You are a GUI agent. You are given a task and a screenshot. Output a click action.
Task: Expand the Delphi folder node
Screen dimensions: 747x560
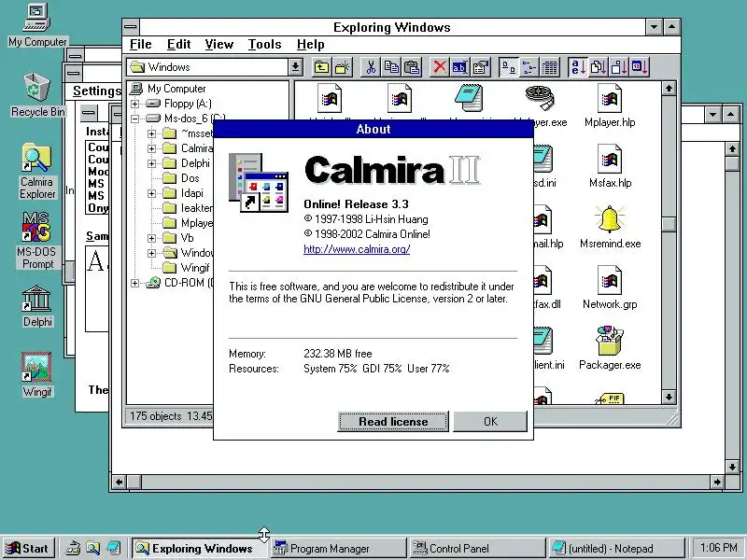(151, 164)
